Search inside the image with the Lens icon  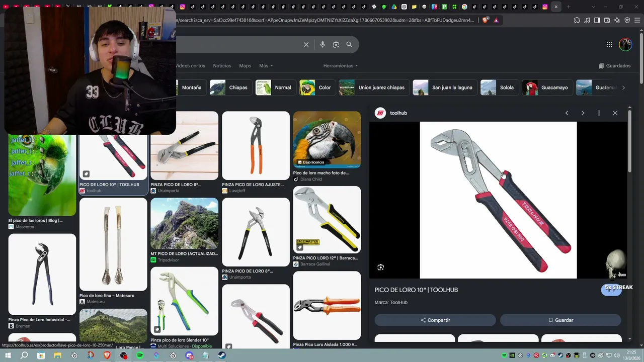point(381,267)
